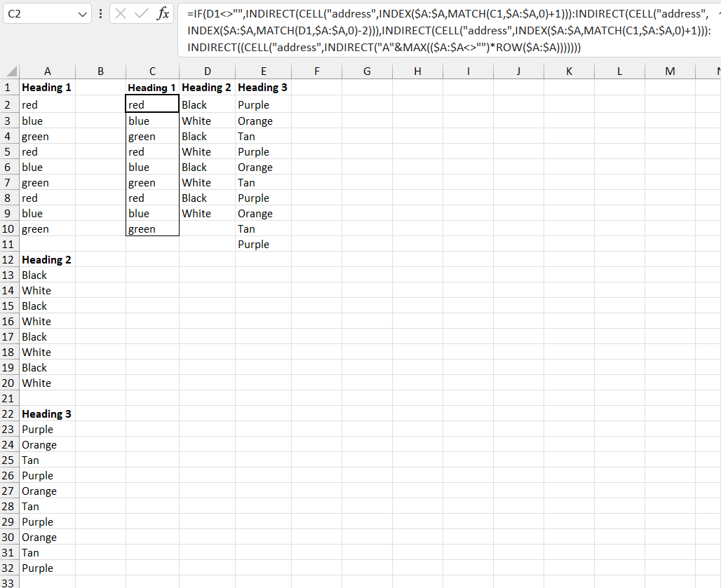Click cell A24 containing 'Orange'
This screenshot has height=588, width=721.
pos(48,444)
